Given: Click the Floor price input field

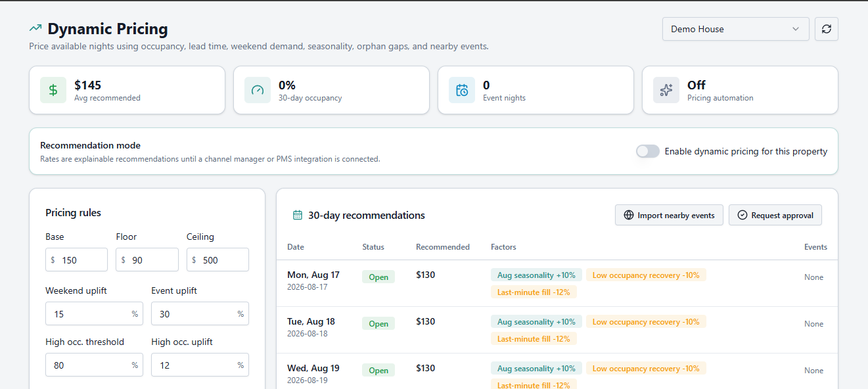Looking at the screenshot, I should (147, 260).
